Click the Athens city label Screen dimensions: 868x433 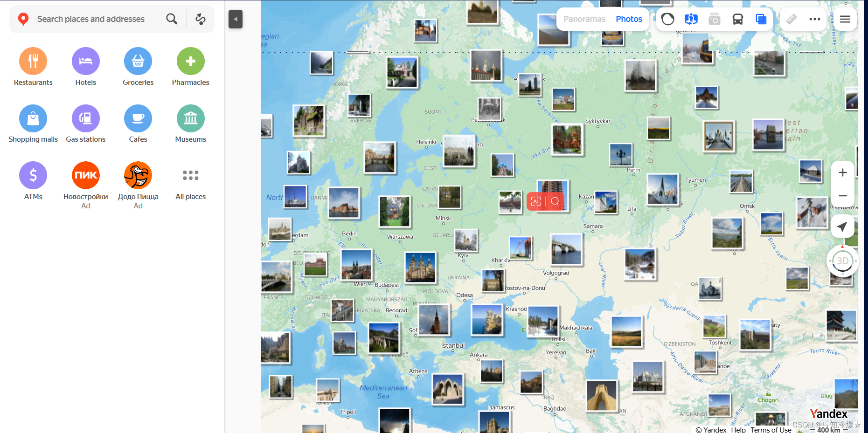(418, 371)
